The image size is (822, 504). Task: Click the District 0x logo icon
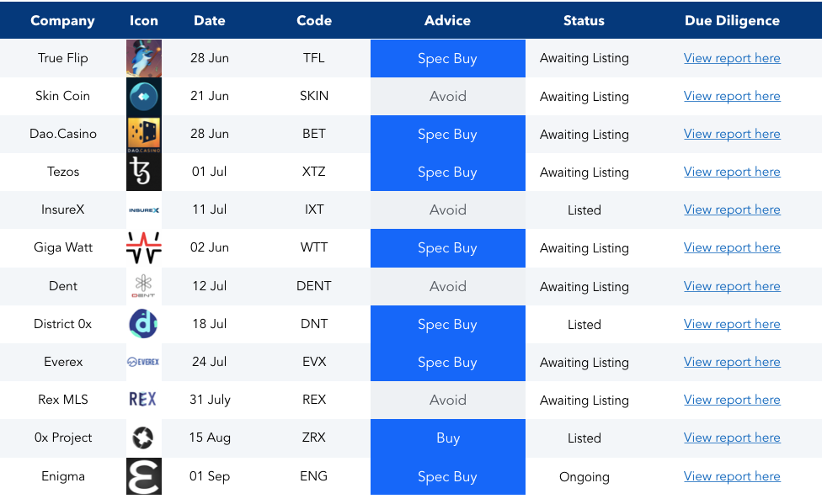144,324
